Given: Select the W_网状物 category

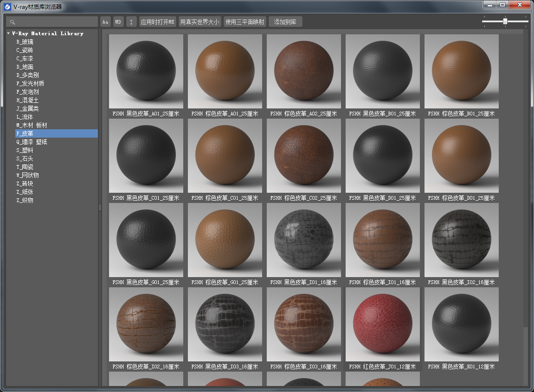Looking at the screenshot, I should 27,175.
